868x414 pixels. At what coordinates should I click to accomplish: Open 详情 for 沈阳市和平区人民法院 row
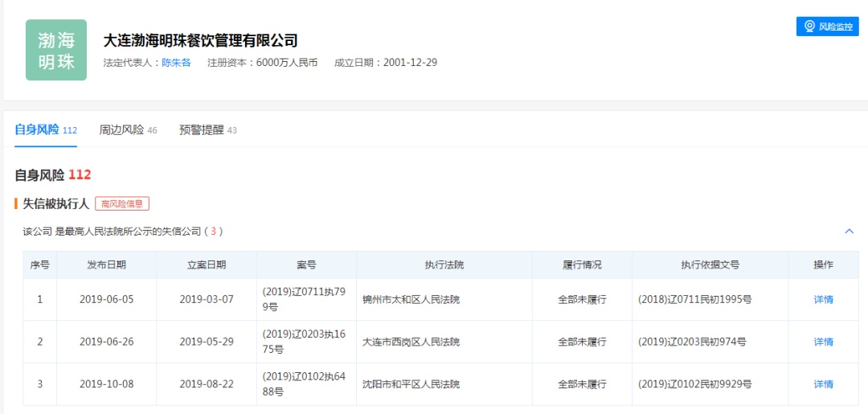coord(823,384)
